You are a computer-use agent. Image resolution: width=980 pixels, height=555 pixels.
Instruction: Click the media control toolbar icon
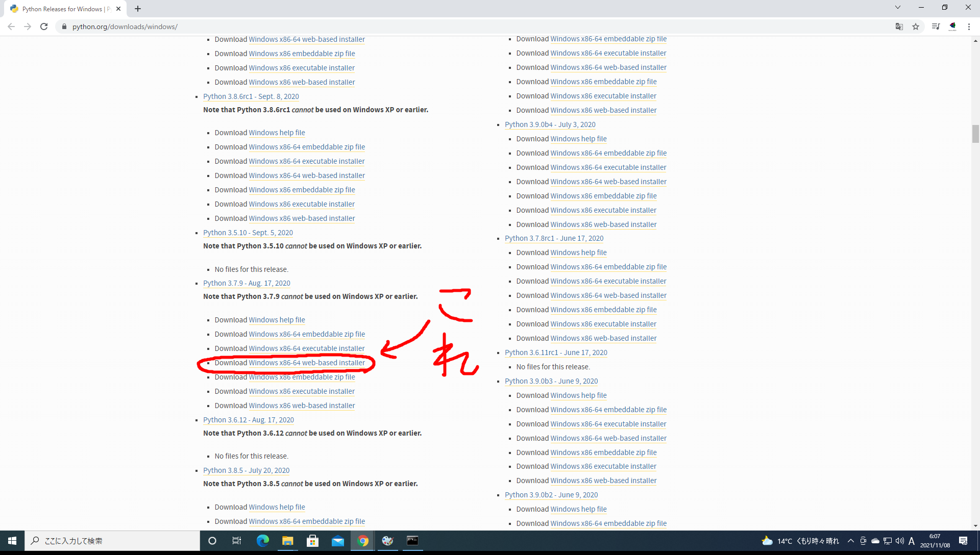click(936, 27)
